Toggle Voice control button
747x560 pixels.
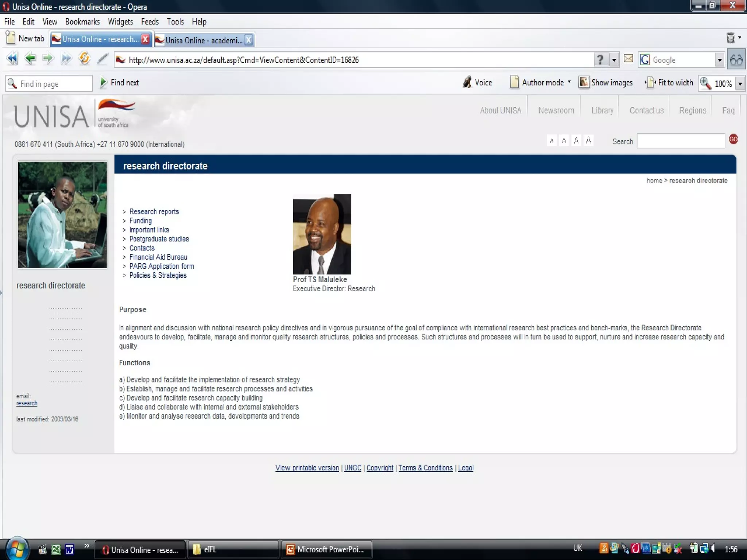click(x=477, y=83)
